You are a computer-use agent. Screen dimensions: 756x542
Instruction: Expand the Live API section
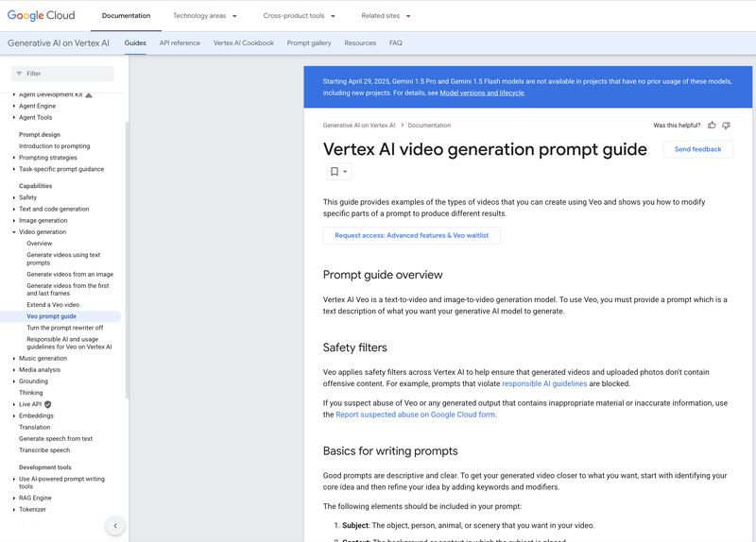pyautogui.click(x=14, y=404)
